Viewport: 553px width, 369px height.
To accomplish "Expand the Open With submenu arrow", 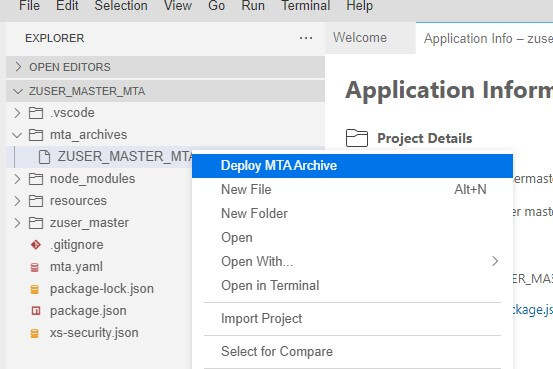I will [495, 261].
